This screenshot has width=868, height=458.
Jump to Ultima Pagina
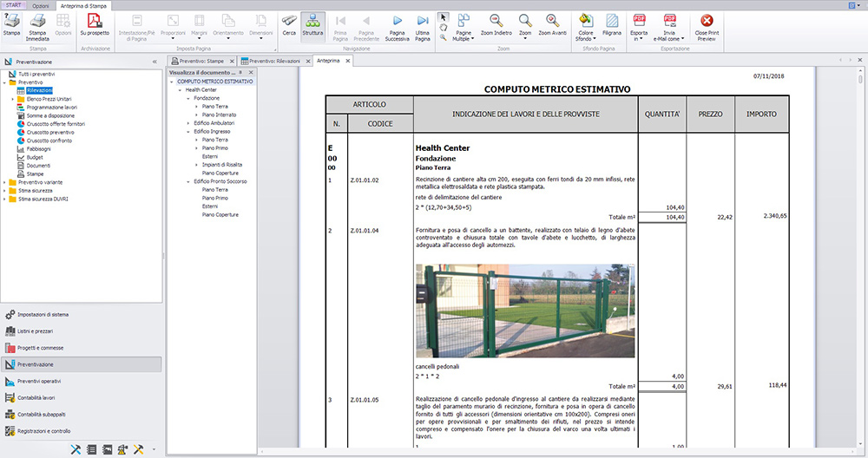[x=423, y=27]
